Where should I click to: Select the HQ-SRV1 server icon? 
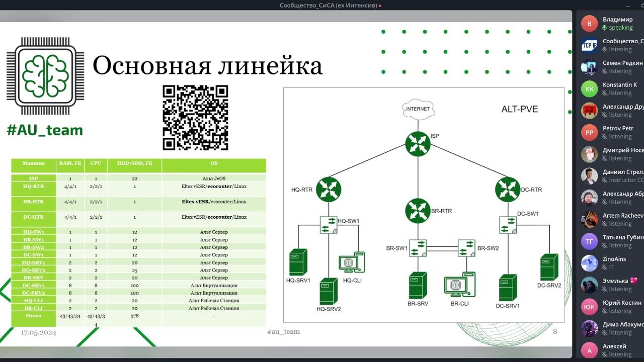pos(298,262)
